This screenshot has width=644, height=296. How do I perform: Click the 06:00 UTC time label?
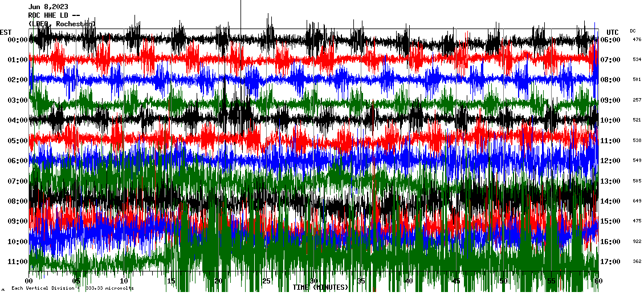point(610,40)
